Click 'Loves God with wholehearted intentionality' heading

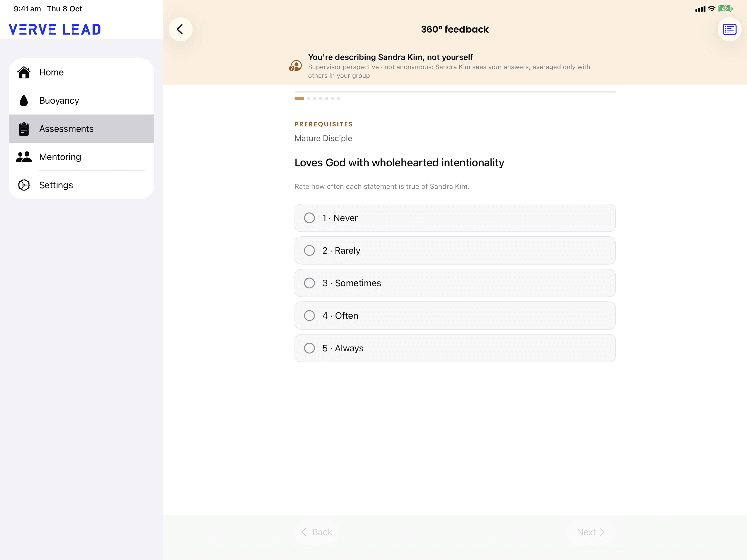point(399,163)
